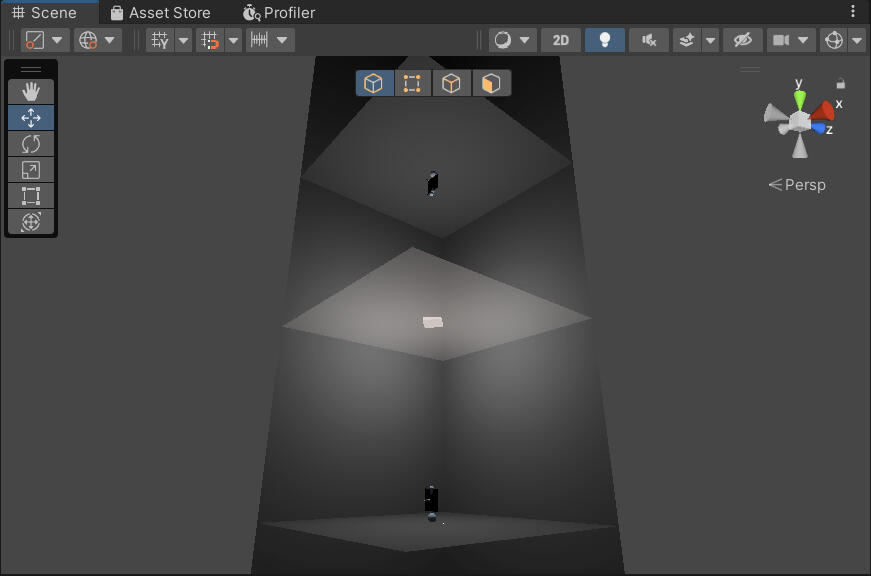Open the Gizmos dropdown arrow
Screen dimensions: 871x576
coord(857,40)
